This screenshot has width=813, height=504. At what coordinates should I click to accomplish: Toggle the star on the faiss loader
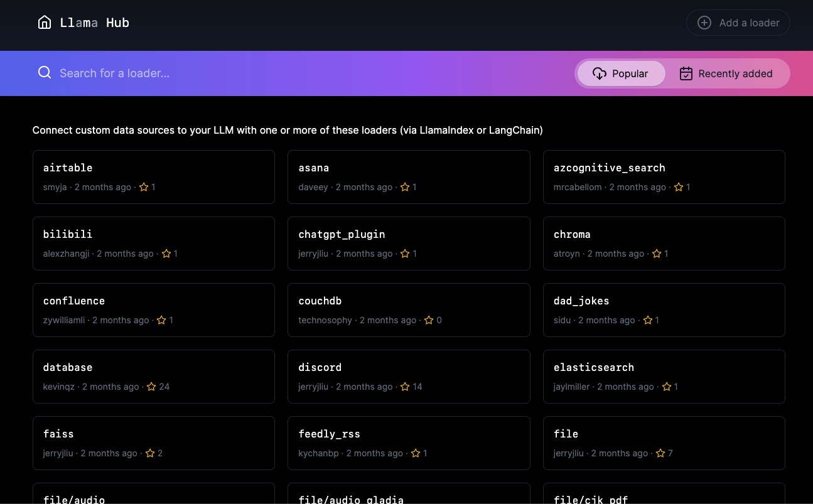click(x=150, y=453)
